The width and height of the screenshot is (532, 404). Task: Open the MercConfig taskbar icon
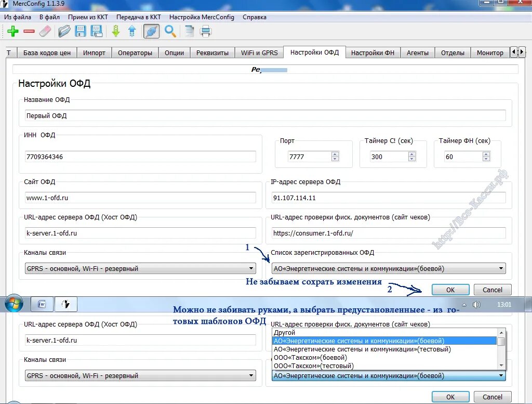[66, 304]
